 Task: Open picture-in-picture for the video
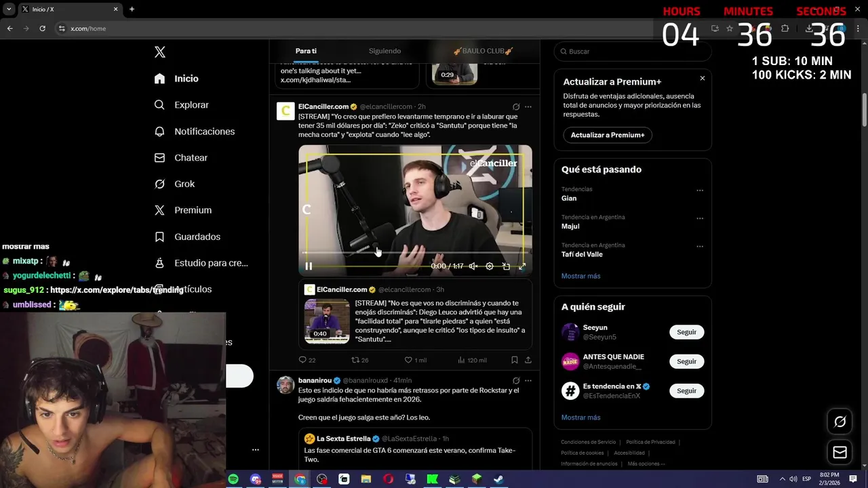coord(506,266)
